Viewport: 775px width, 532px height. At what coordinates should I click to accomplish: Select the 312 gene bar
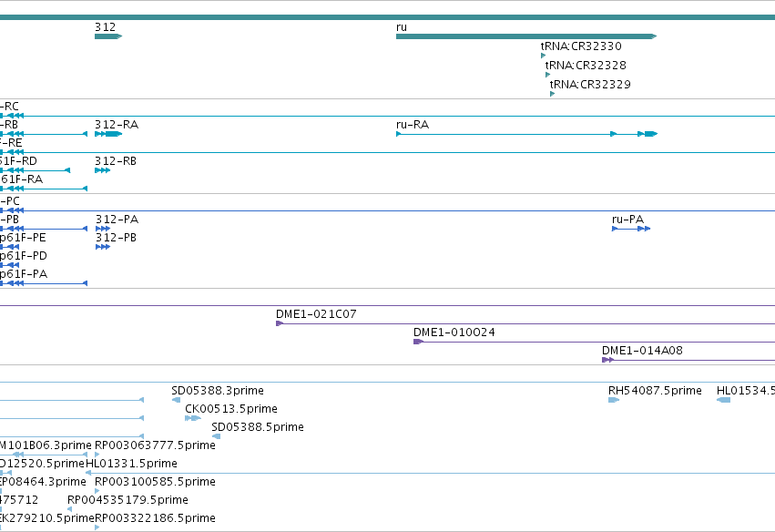tap(108, 36)
